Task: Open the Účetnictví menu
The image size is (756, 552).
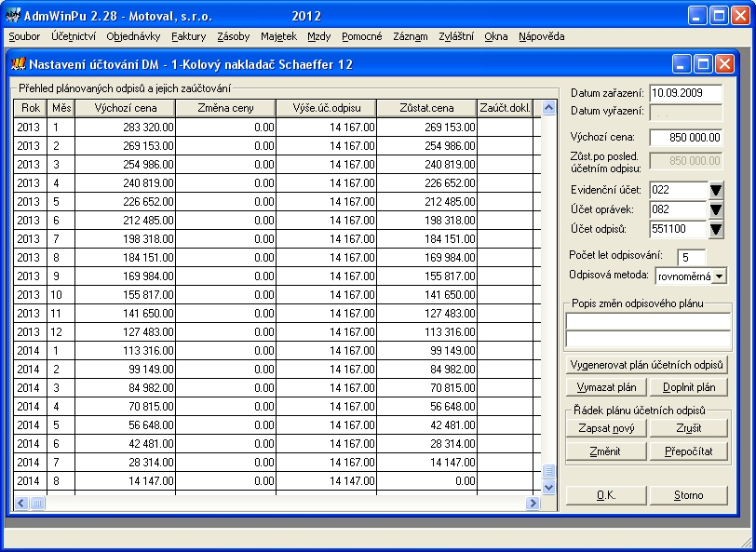Action: coord(74,36)
